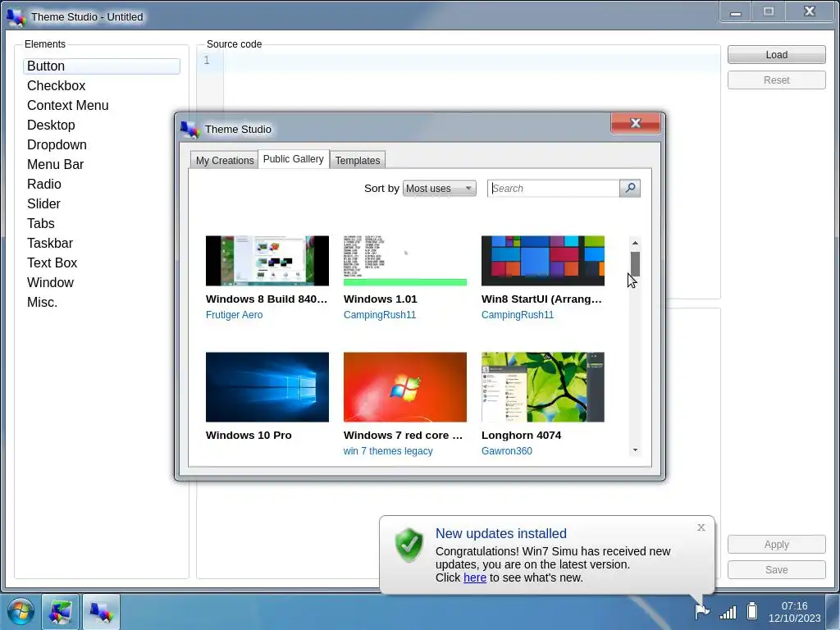Viewport: 840px width, 630px height.
Task: Select Radio in Elements list
Action: (101, 185)
